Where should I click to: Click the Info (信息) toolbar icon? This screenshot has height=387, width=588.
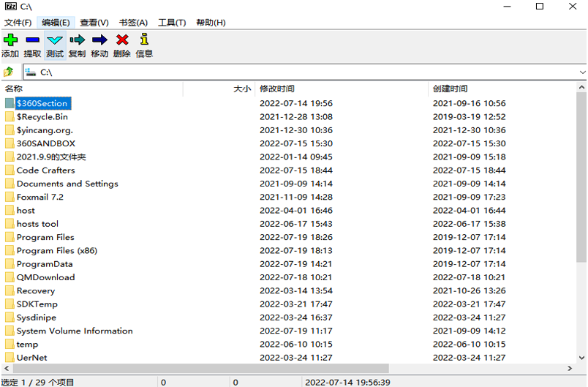[144, 39]
